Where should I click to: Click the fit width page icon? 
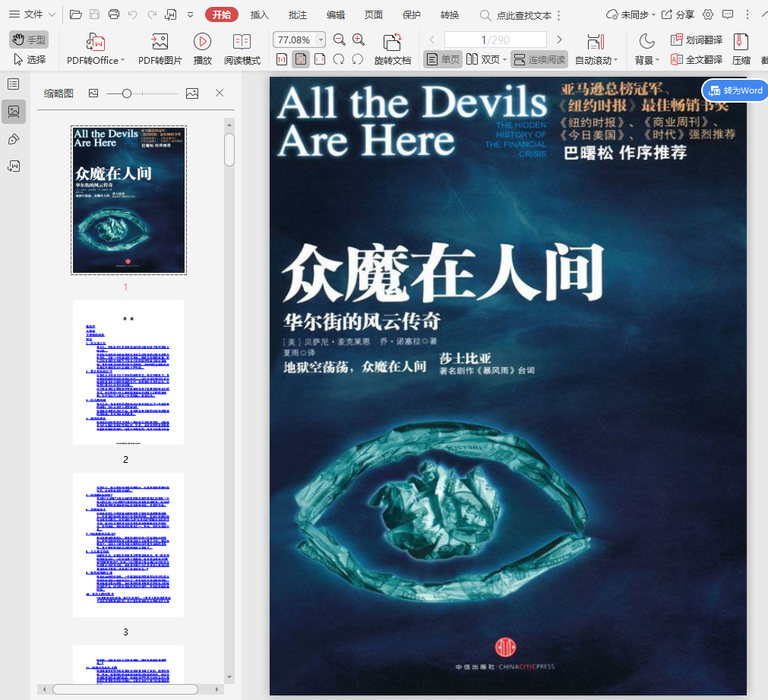(320, 60)
